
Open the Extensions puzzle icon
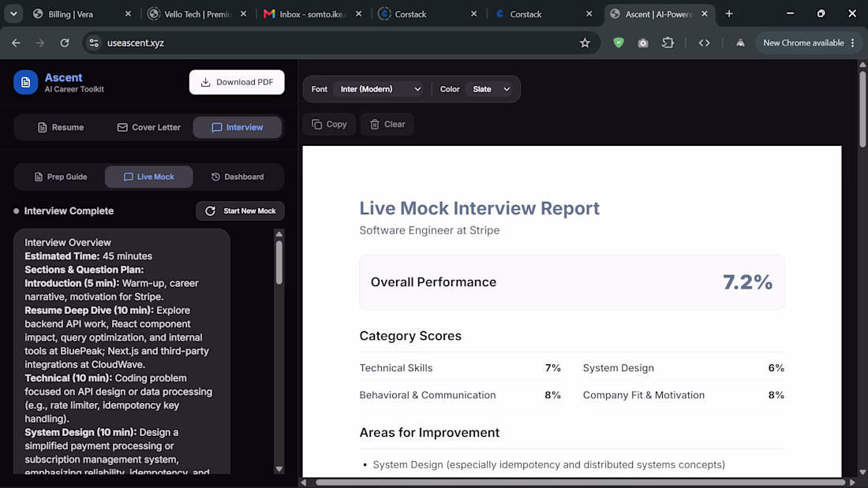(x=668, y=43)
